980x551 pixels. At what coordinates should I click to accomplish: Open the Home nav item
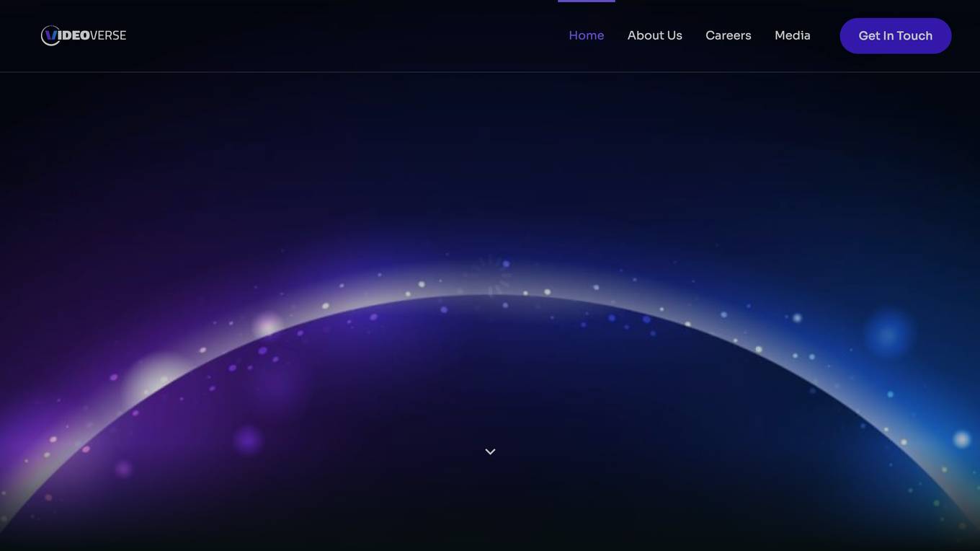[x=587, y=35]
